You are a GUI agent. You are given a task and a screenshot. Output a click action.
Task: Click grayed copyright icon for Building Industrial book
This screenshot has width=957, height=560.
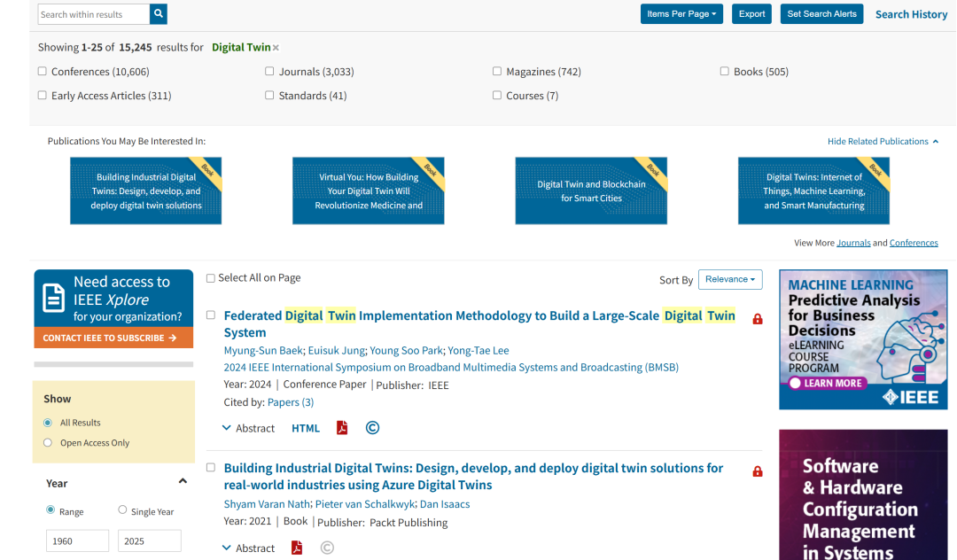[327, 548]
